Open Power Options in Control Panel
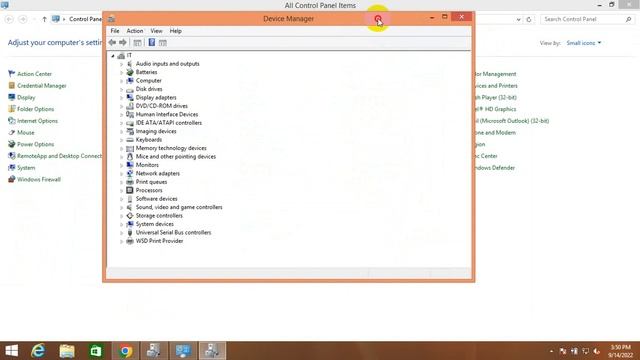This screenshot has width=640, height=360. click(x=36, y=144)
